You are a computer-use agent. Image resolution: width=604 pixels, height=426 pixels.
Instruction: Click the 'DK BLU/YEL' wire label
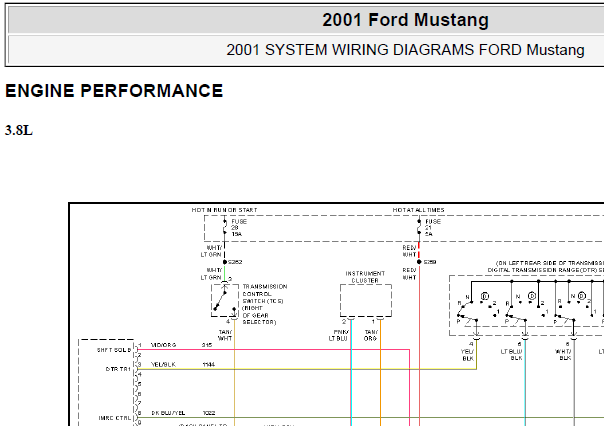point(168,413)
